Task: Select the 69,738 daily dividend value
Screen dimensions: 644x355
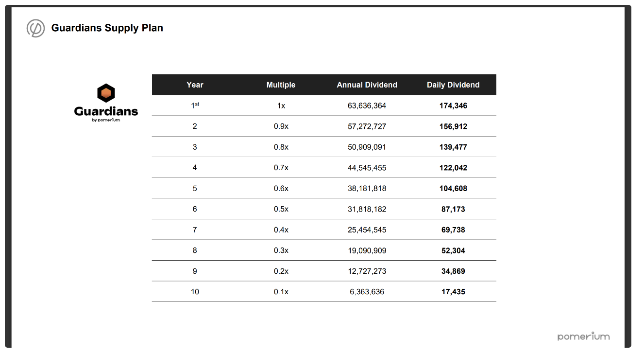Action: (x=453, y=230)
